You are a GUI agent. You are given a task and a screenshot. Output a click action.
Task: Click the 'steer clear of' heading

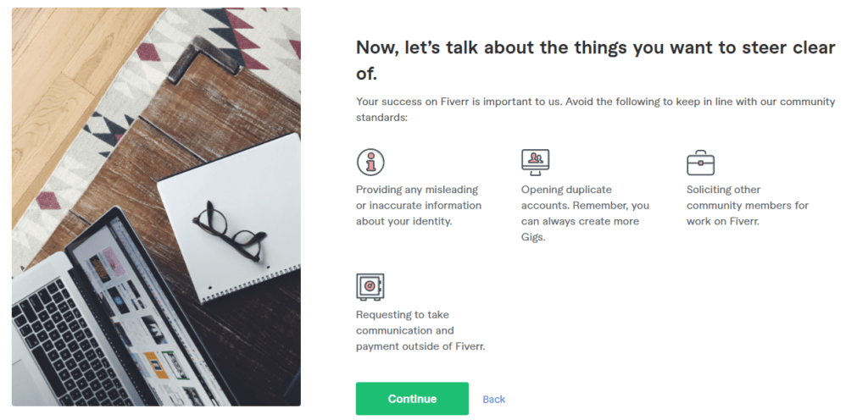click(595, 60)
